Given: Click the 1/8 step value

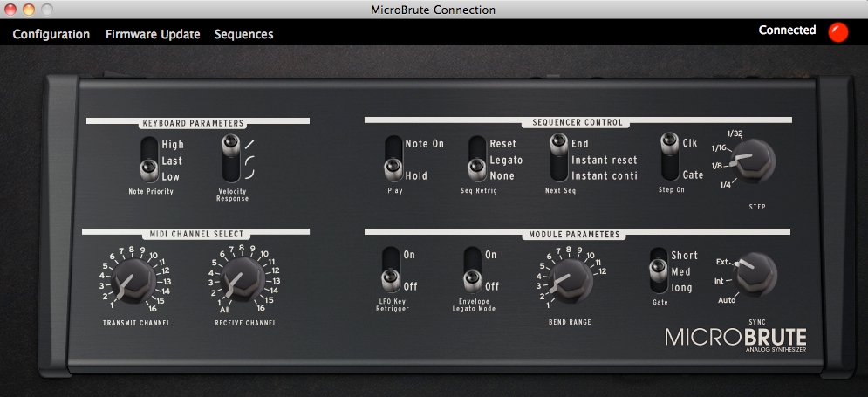Looking at the screenshot, I should [x=717, y=166].
